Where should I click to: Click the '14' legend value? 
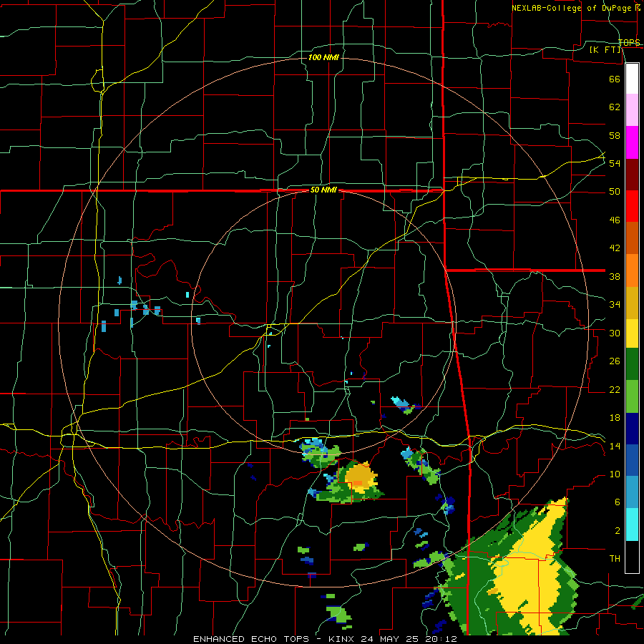615,446
